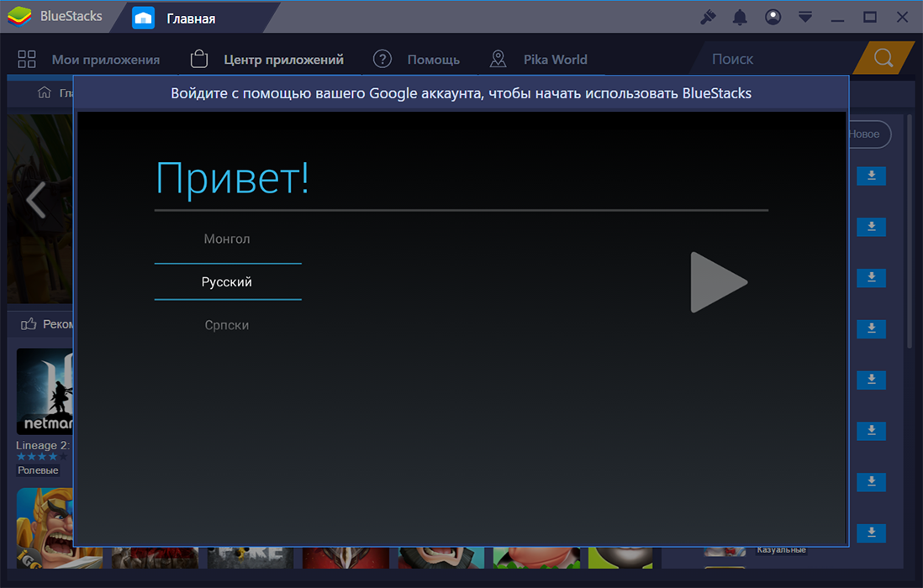
Task: Click the seventh download icon in list
Action: point(871,482)
